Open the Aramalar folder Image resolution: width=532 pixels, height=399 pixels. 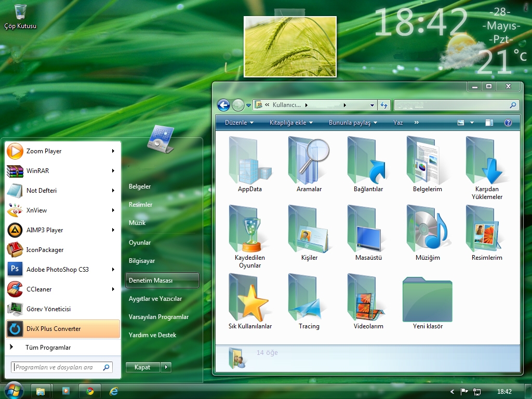click(x=309, y=165)
